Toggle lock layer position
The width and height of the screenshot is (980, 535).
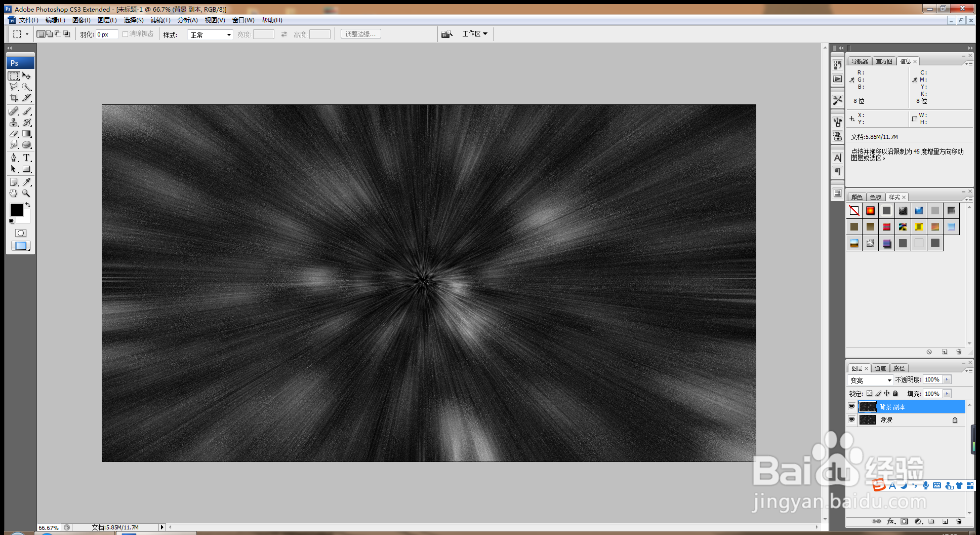point(887,393)
